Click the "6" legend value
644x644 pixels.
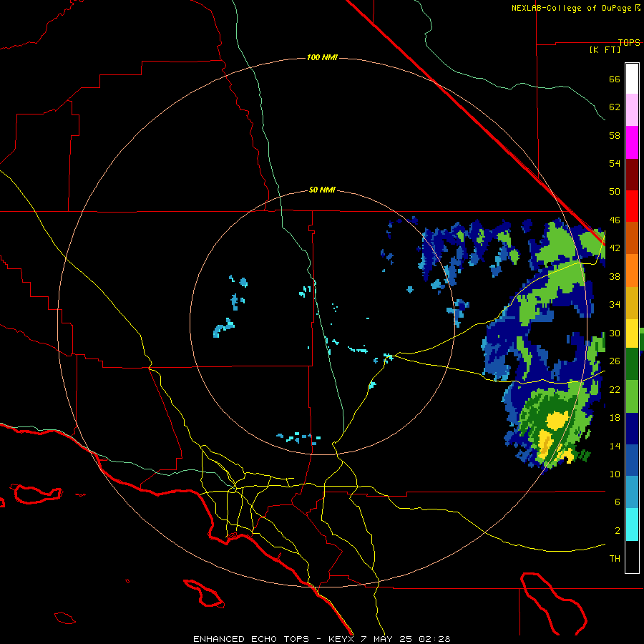[x=618, y=502]
